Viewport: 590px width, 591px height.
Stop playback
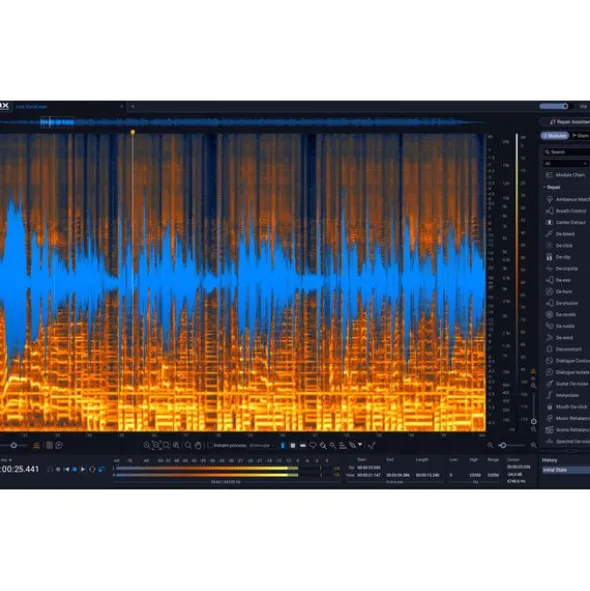[75, 469]
